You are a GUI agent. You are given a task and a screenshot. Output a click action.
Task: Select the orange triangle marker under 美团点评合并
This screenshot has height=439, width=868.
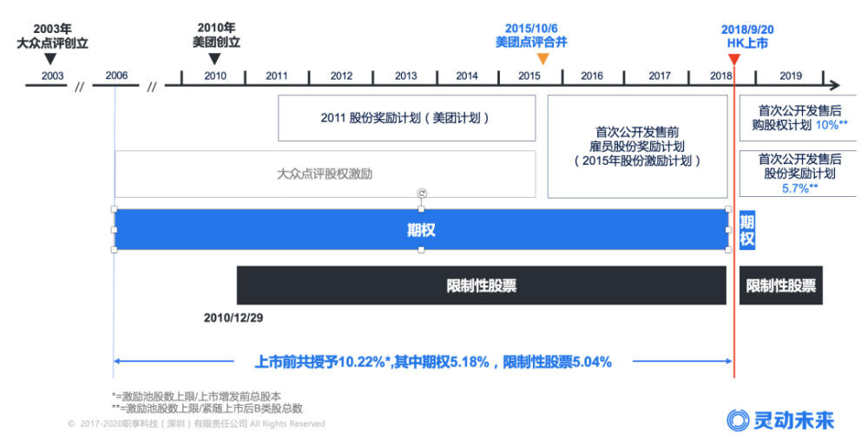(542, 59)
